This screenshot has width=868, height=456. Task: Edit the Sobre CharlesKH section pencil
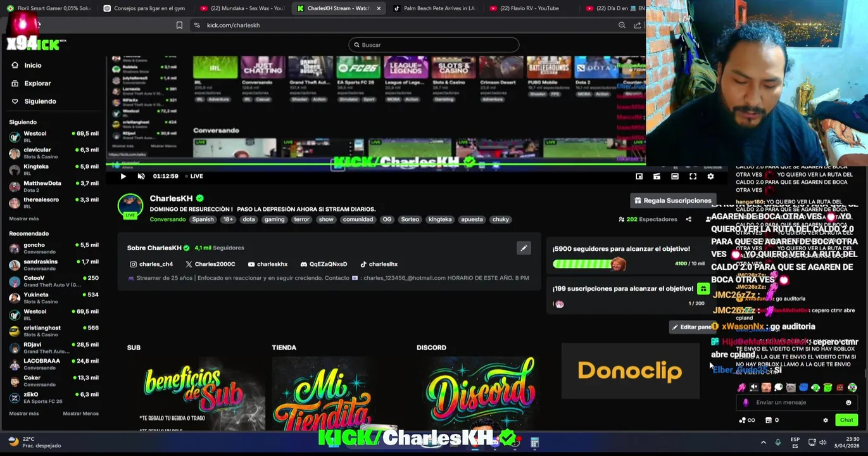pos(524,248)
